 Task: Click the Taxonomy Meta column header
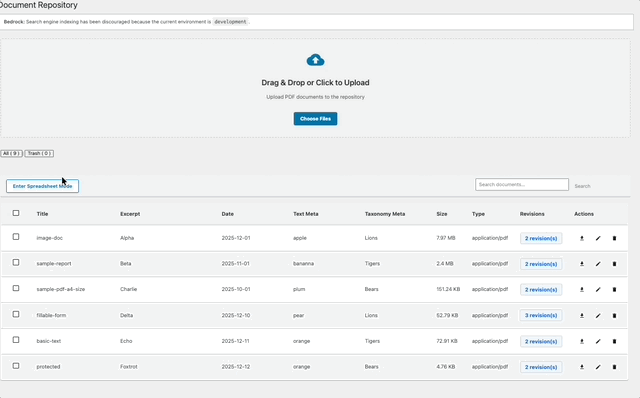385,214
